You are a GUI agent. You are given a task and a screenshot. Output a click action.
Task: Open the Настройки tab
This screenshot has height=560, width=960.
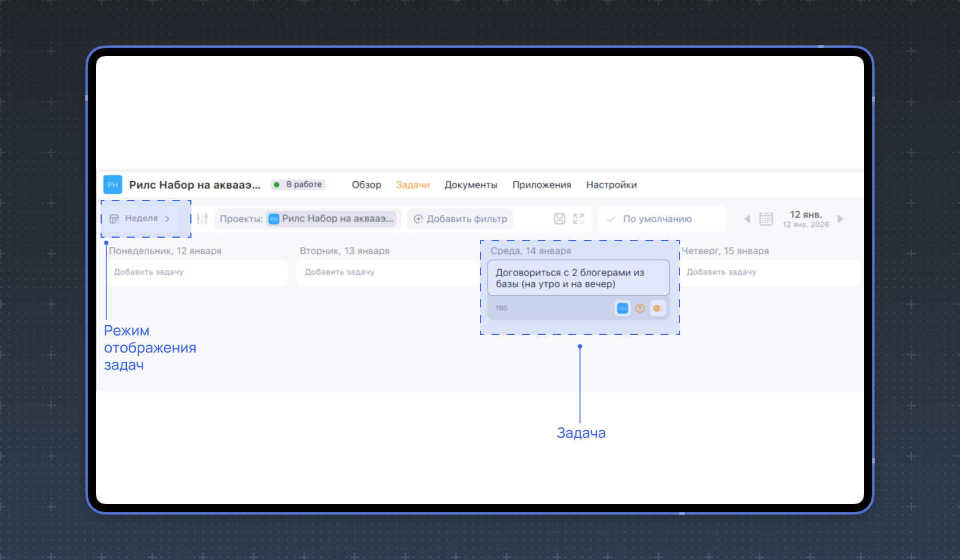click(x=611, y=185)
